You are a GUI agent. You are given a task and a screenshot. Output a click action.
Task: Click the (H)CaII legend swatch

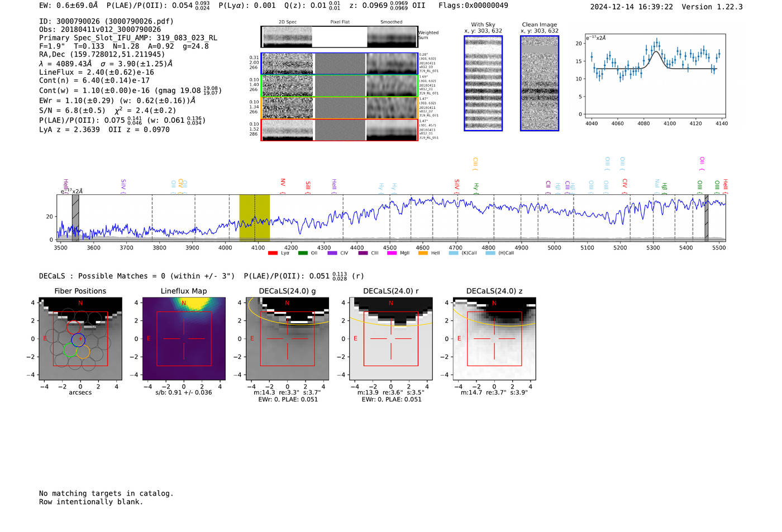click(x=490, y=253)
